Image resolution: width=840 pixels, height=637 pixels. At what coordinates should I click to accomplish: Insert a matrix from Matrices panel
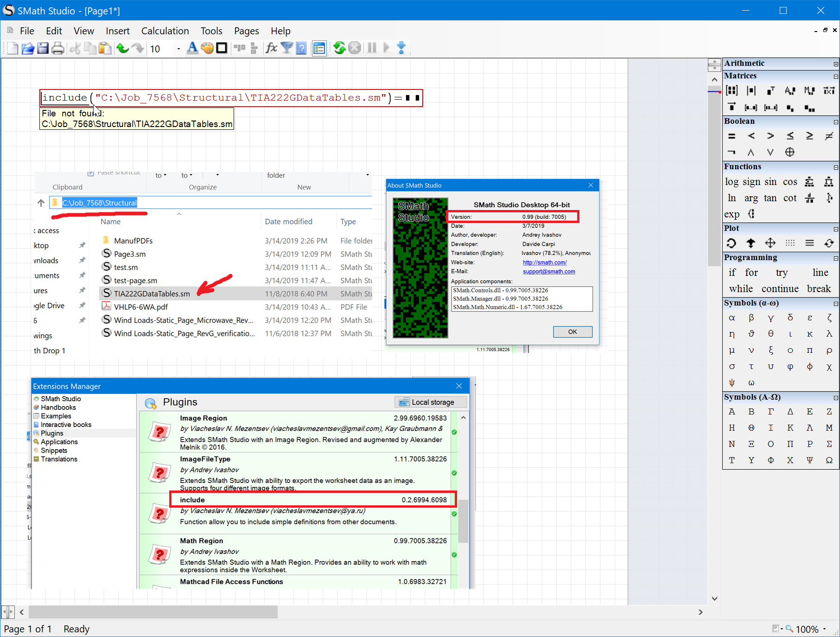732,91
